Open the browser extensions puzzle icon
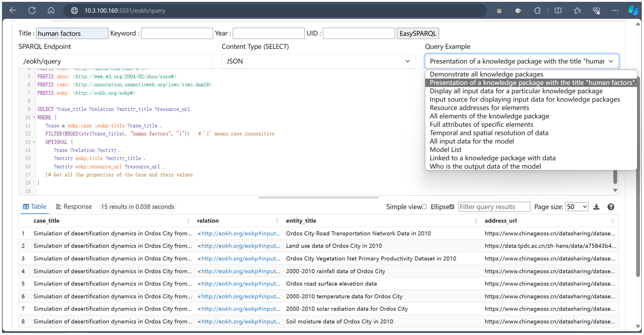 point(537,11)
